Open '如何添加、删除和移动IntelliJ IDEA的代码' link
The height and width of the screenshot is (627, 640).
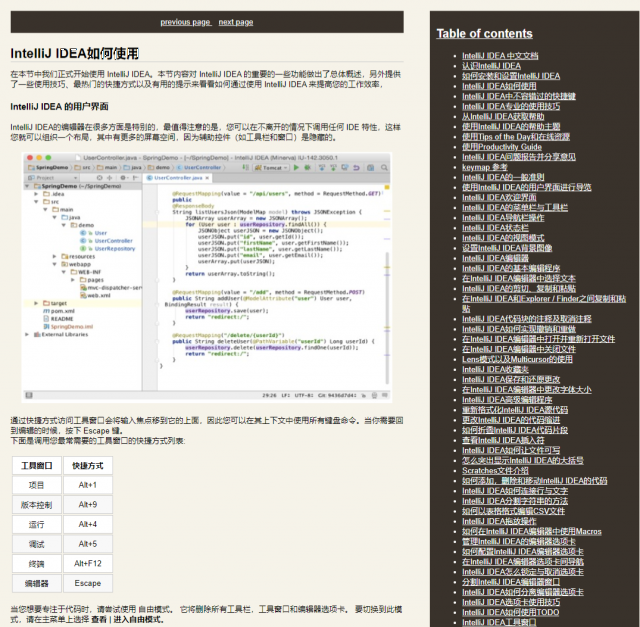(534, 481)
